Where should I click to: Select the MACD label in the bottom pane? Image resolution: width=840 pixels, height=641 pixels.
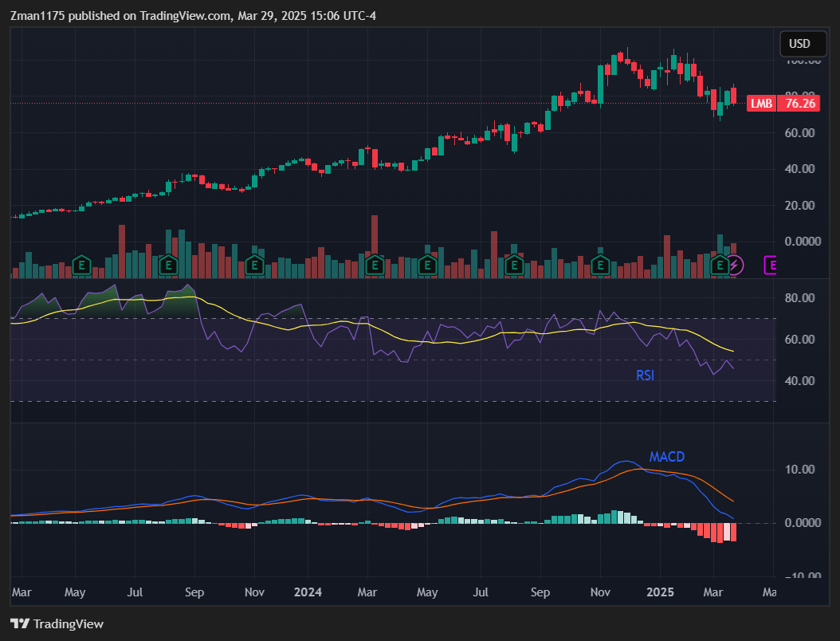pos(667,457)
